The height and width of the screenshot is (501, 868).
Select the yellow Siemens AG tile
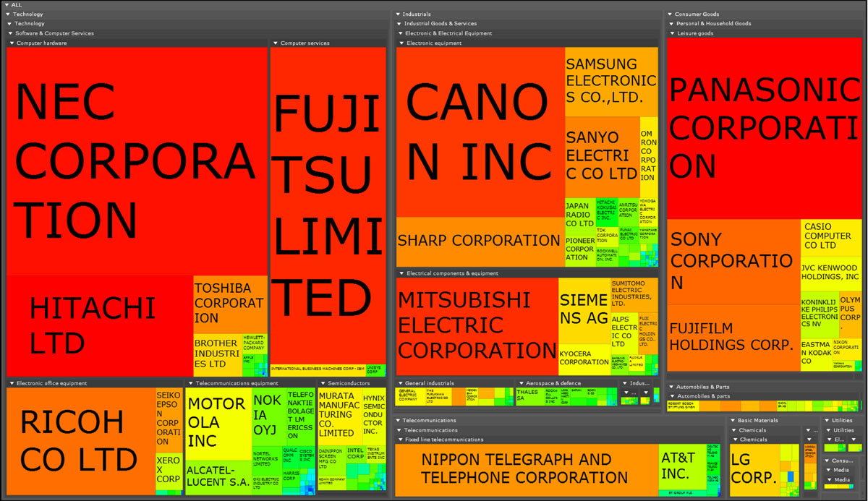(x=583, y=309)
